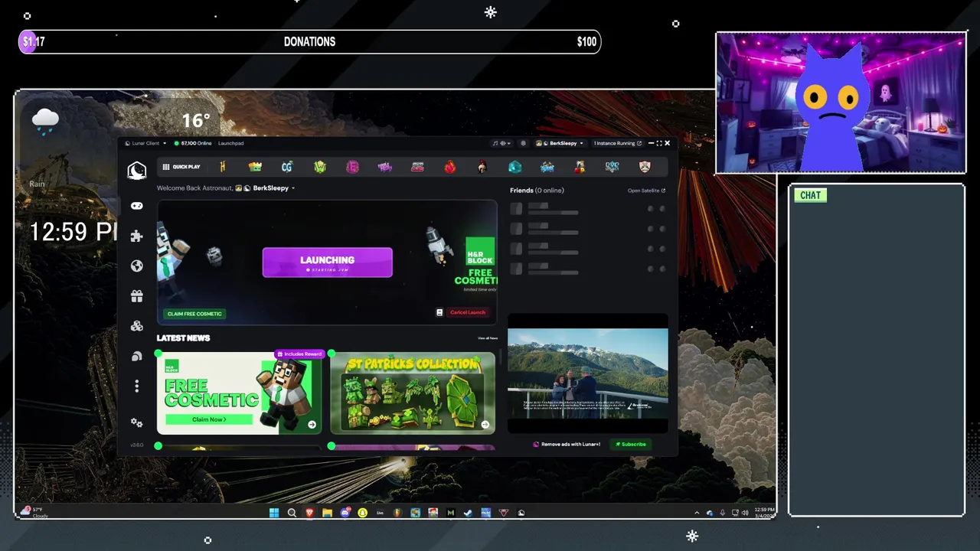980x551 pixels.
Task: Click the Donations progress bar
Action: (x=309, y=42)
